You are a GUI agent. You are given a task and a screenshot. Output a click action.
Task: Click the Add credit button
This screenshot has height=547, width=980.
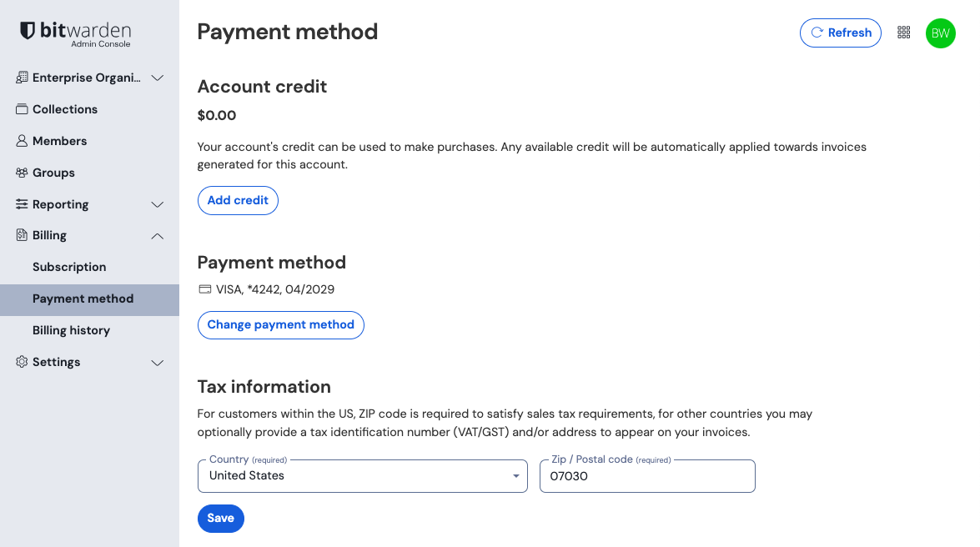[238, 200]
